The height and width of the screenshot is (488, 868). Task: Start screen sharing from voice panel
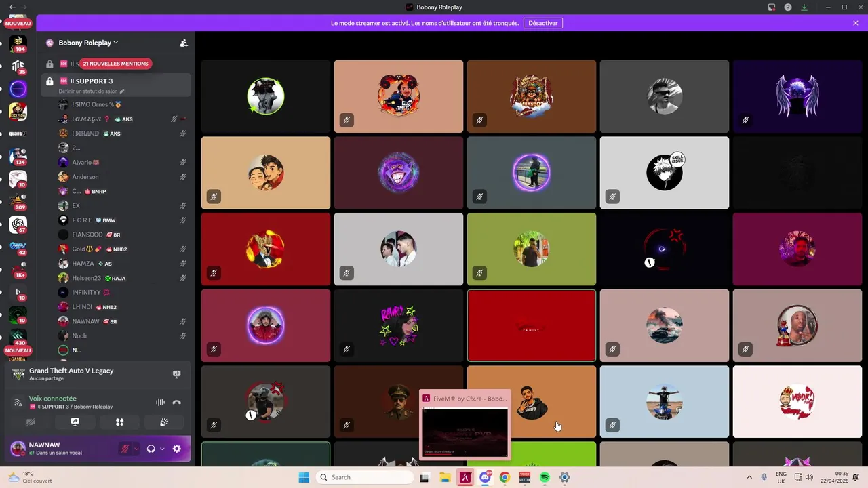(x=75, y=422)
